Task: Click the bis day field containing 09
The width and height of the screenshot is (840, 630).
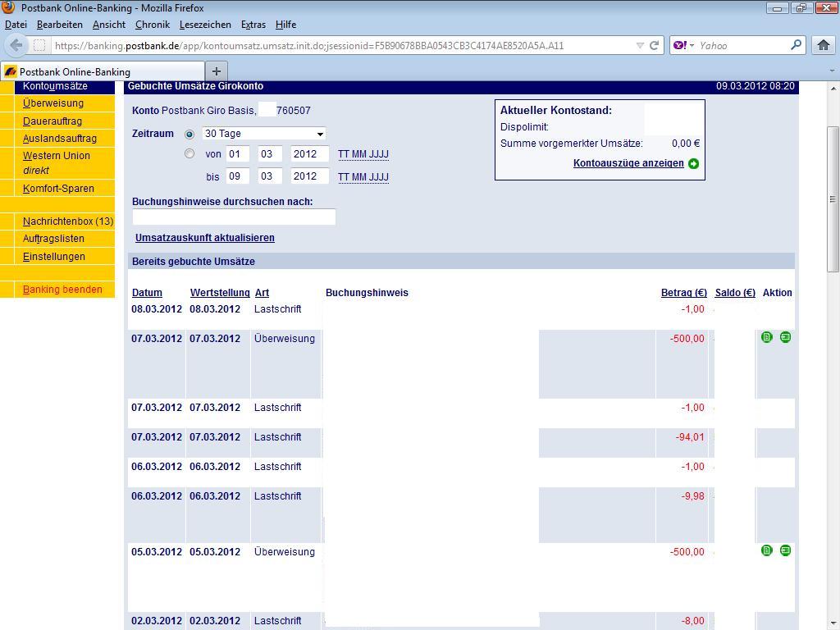Action: pos(237,176)
